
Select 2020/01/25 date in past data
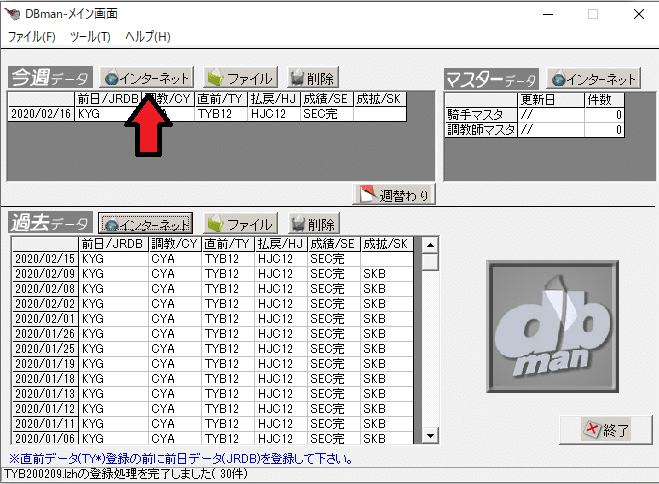pyautogui.click(x=45, y=349)
